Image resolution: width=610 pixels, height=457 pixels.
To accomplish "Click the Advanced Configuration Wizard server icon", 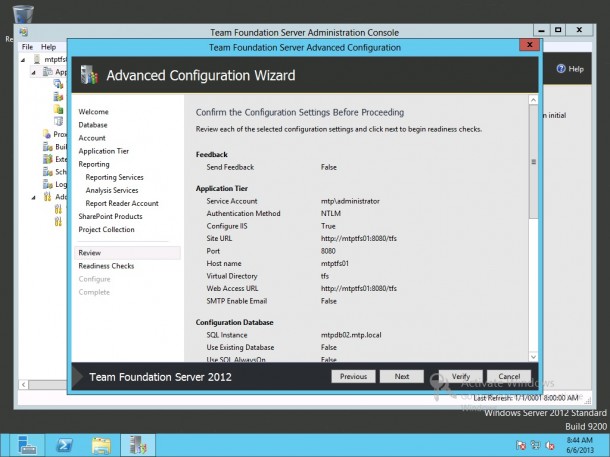I will 89,75.
